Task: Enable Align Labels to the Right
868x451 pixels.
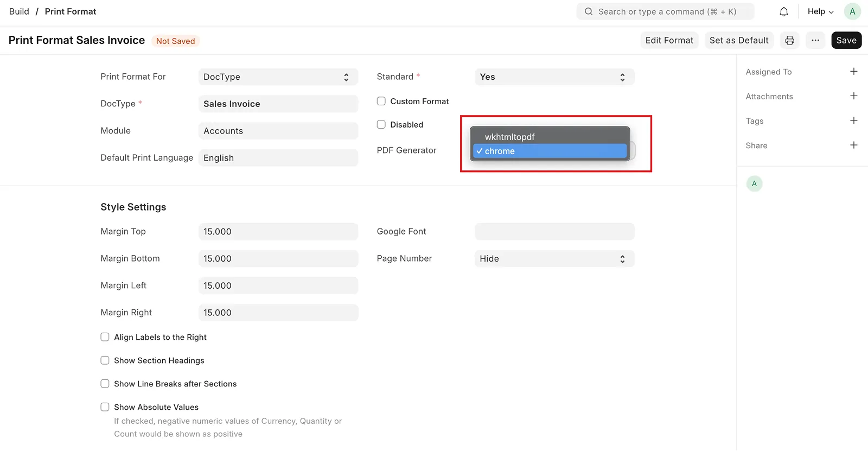Action: point(105,337)
